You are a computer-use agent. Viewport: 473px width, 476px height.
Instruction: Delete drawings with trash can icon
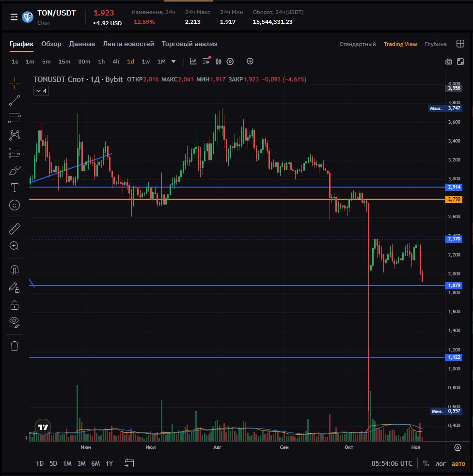pos(15,346)
